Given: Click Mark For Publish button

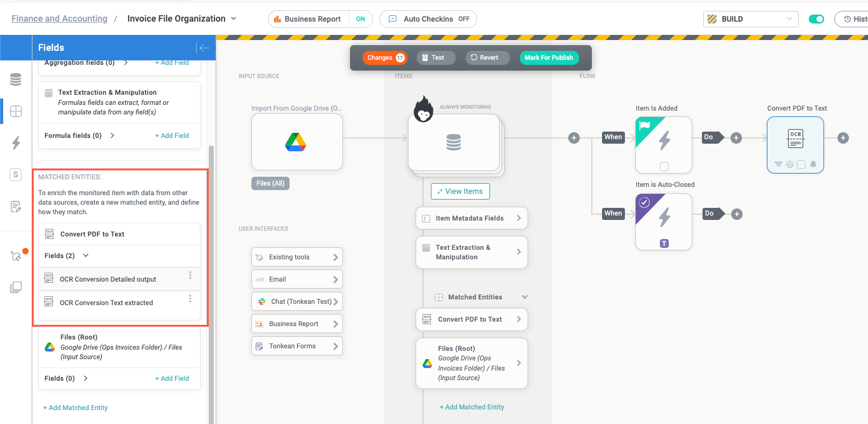Looking at the screenshot, I should [549, 58].
